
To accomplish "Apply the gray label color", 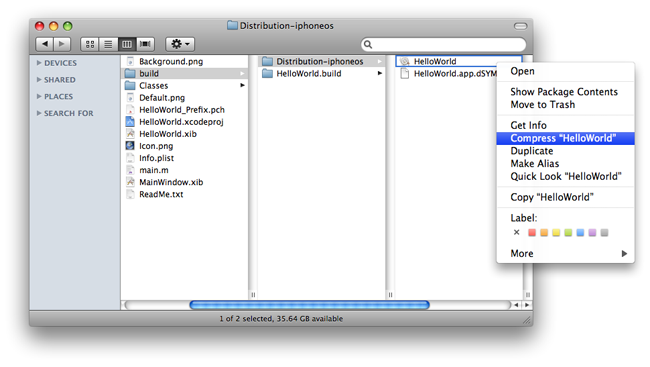I will click(604, 233).
